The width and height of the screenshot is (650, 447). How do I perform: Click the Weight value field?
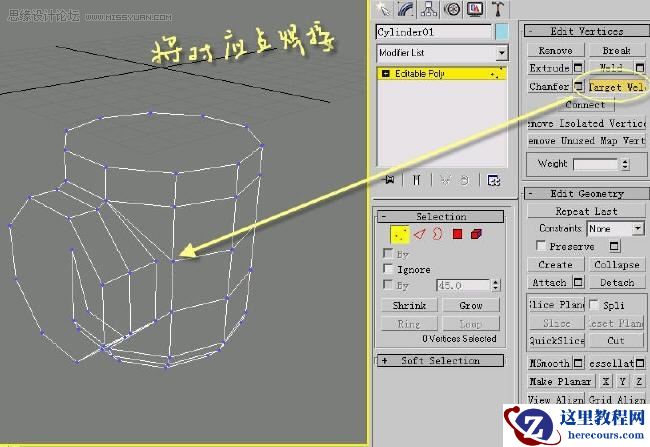pos(596,165)
